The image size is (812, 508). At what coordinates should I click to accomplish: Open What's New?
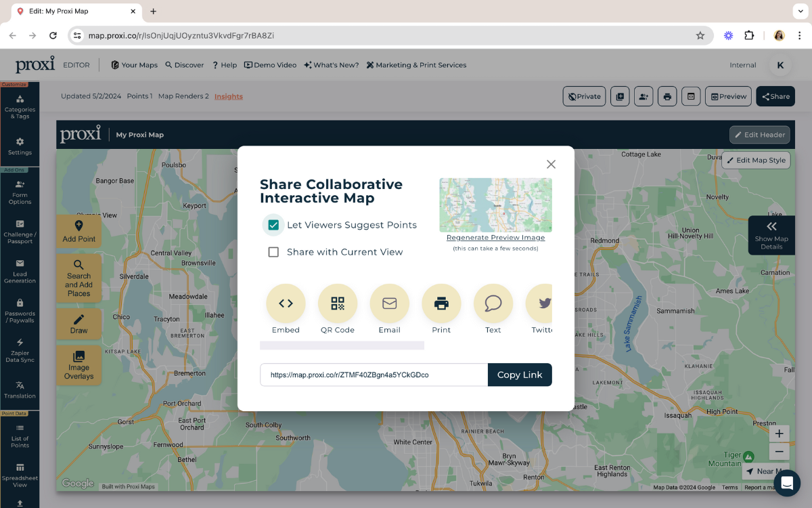pos(332,65)
